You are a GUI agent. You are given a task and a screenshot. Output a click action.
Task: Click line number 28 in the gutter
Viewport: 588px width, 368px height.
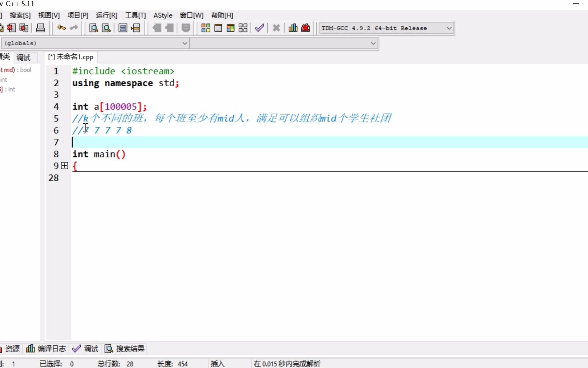(53, 178)
